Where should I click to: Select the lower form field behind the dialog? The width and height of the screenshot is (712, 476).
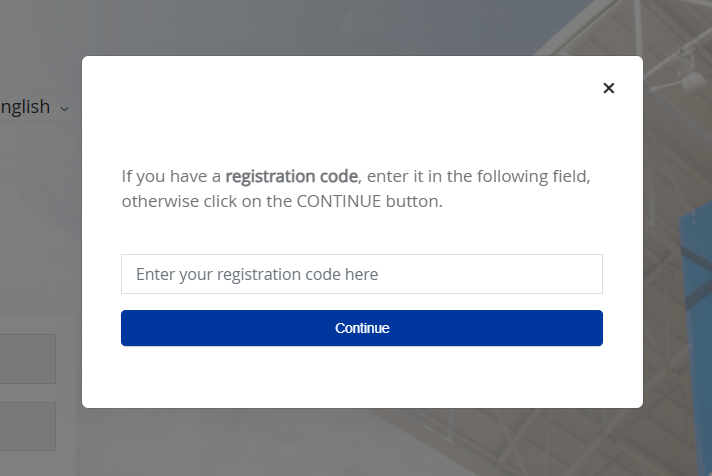(x=28, y=426)
